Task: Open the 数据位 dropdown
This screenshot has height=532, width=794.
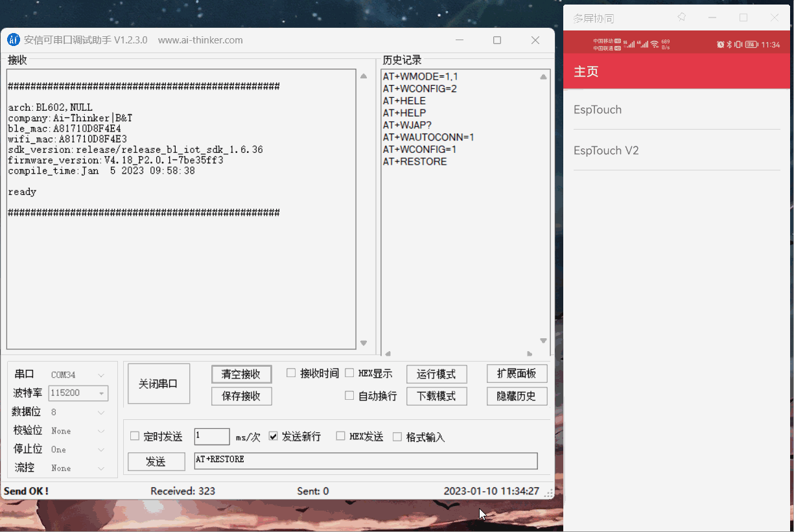Action: click(x=78, y=412)
